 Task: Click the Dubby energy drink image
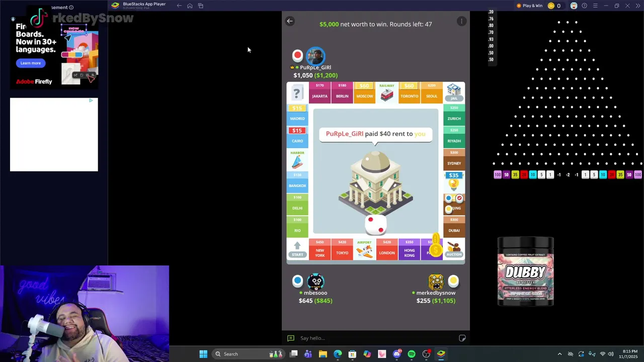pyautogui.click(x=525, y=271)
